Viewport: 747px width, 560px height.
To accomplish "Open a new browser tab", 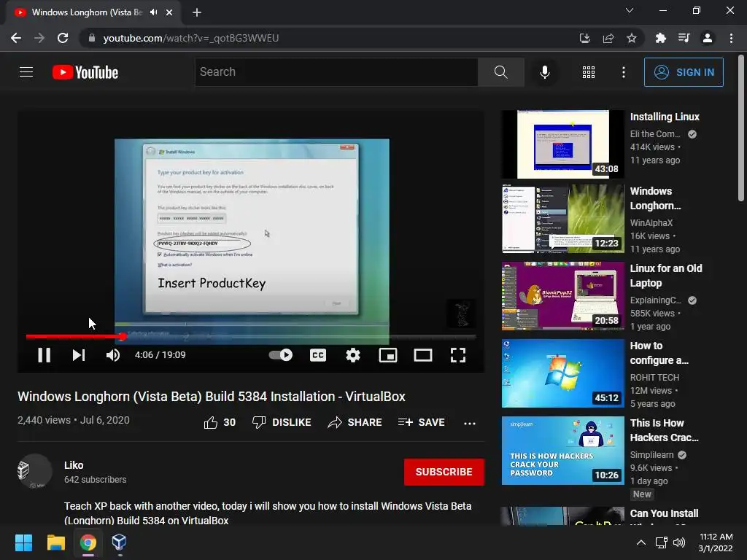I will pyautogui.click(x=197, y=12).
